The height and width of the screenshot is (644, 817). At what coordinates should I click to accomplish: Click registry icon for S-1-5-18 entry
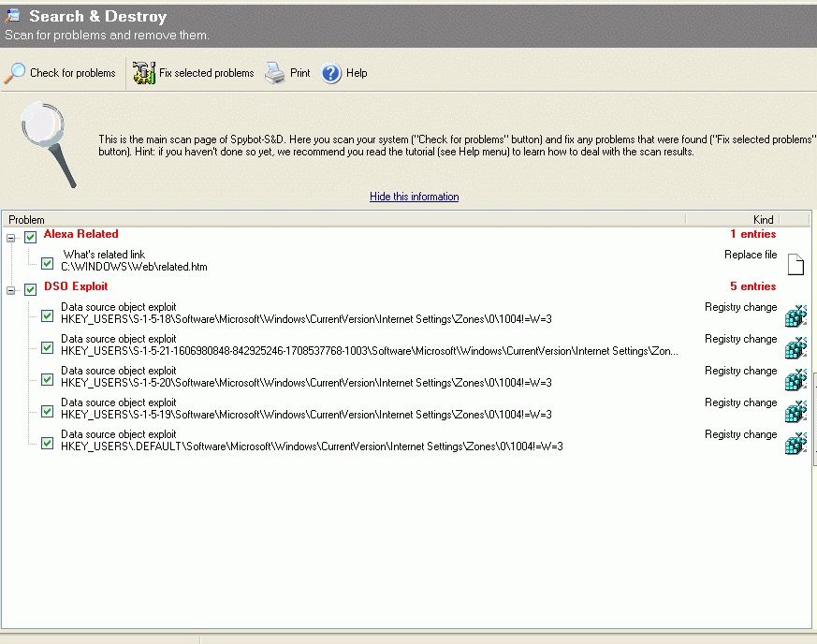click(x=795, y=316)
